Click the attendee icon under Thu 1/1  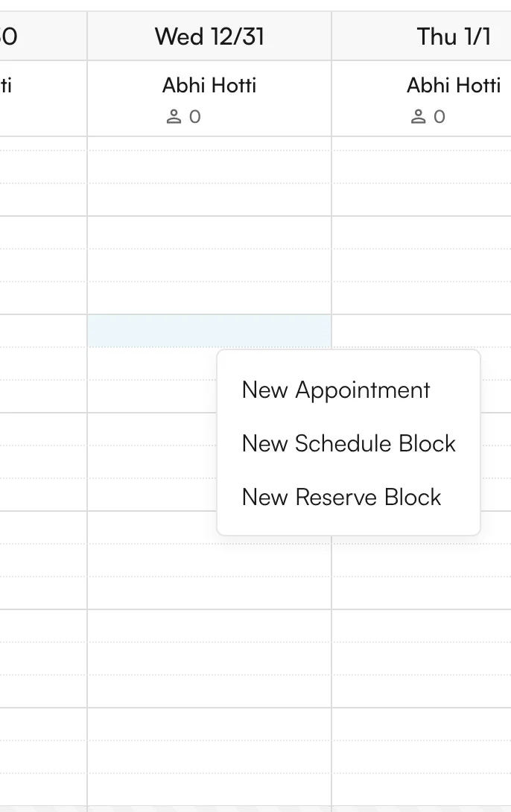pos(419,116)
